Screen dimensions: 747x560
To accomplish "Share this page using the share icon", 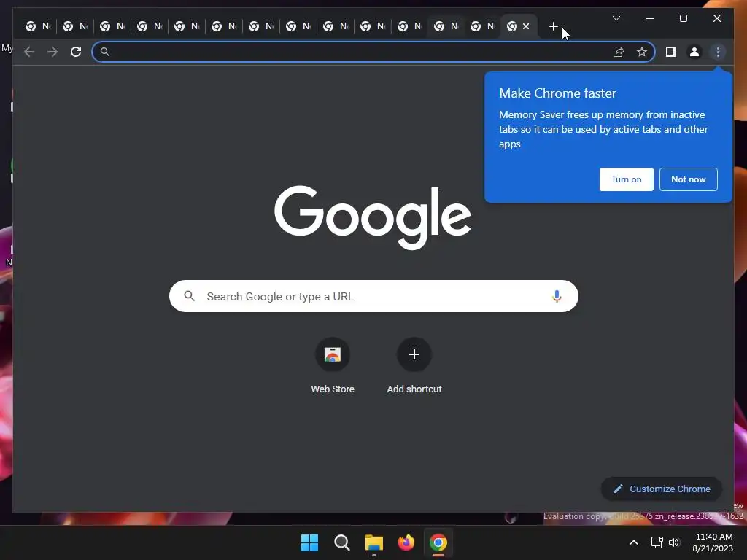I will [619, 52].
